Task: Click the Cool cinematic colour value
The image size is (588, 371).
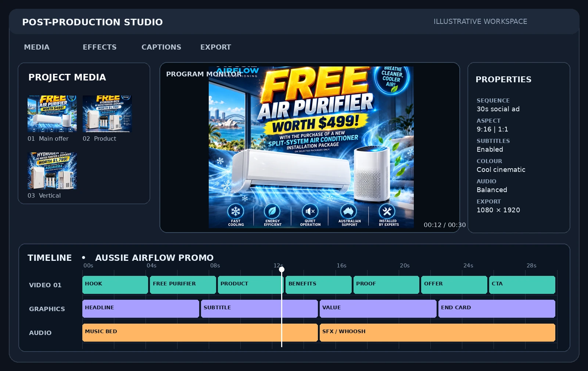Action: tap(501, 170)
